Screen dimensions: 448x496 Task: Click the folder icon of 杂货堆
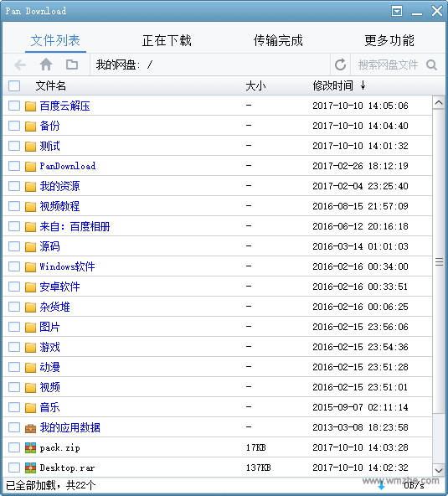30,307
